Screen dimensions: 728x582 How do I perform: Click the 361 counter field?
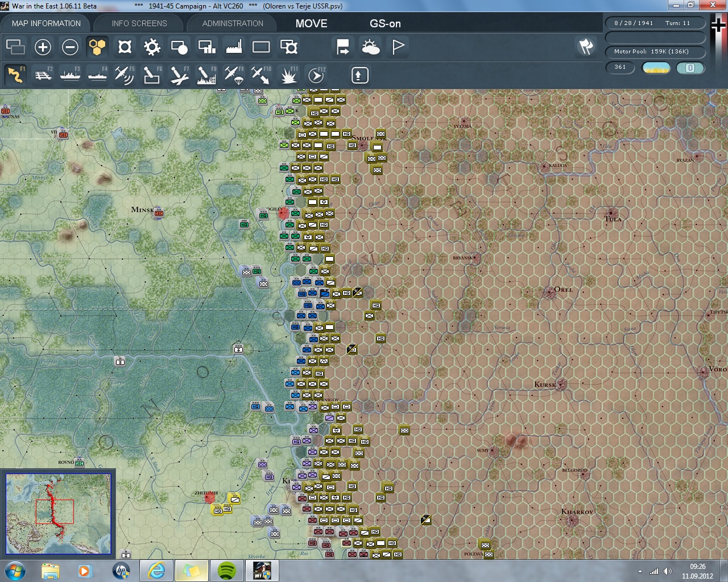point(621,67)
